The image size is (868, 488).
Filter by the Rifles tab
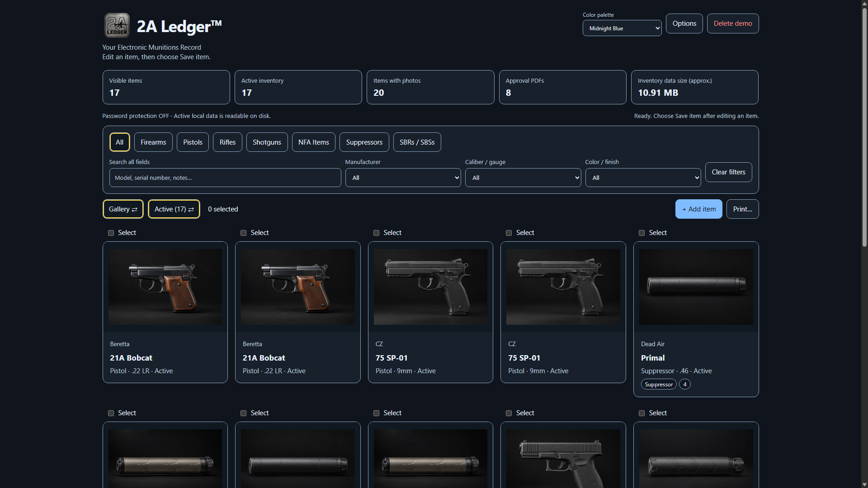pyautogui.click(x=227, y=142)
